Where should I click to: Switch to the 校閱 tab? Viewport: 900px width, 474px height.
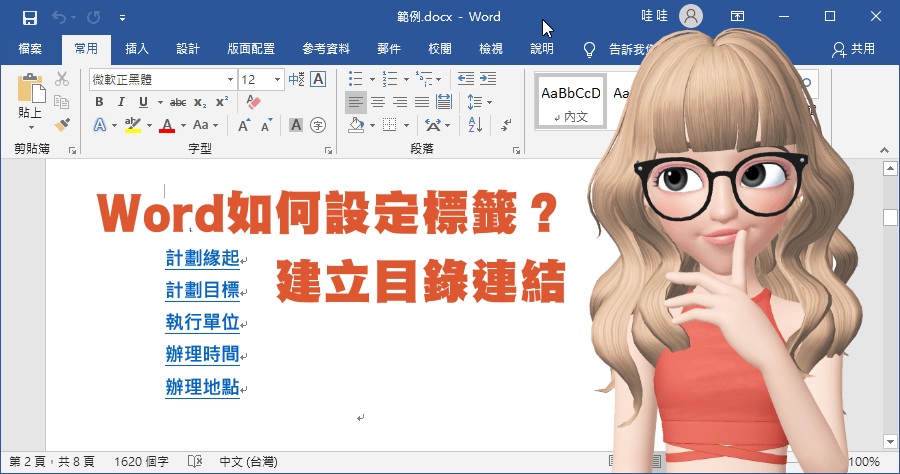[440, 49]
